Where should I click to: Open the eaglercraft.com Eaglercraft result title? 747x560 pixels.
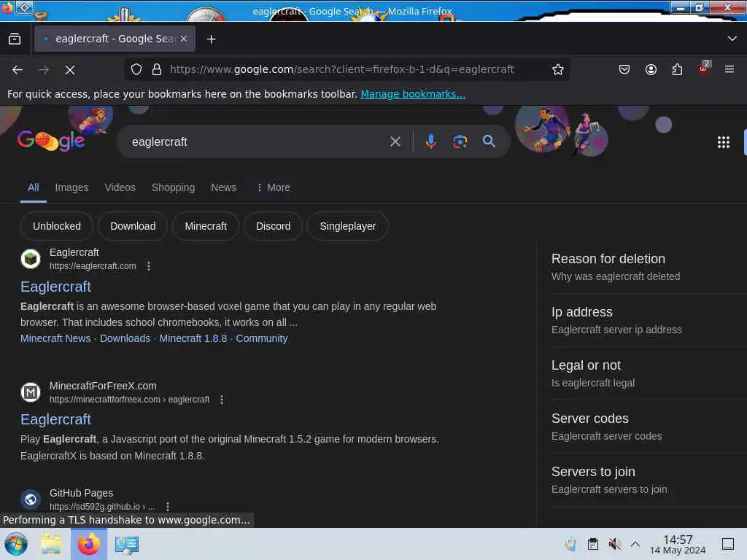point(55,287)
